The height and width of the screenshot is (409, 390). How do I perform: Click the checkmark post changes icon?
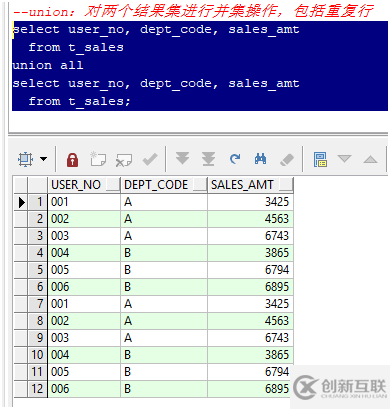pos(150,159)
